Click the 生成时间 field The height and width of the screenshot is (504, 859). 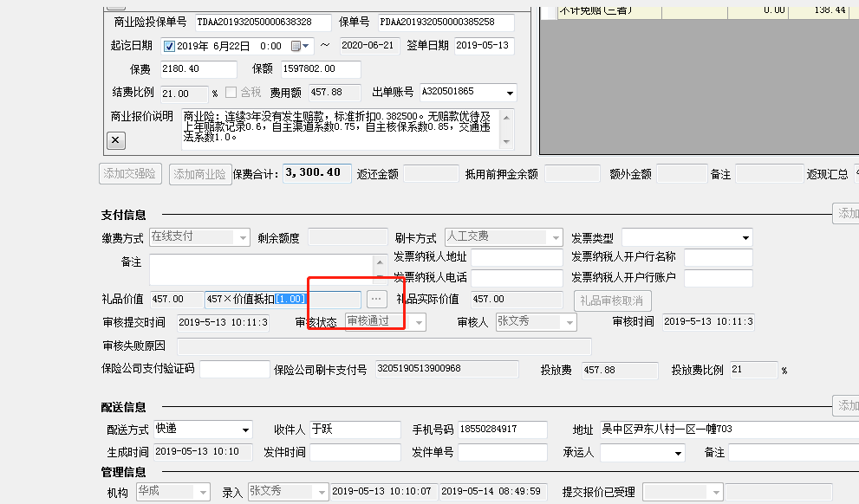click(x=203, y=452)
